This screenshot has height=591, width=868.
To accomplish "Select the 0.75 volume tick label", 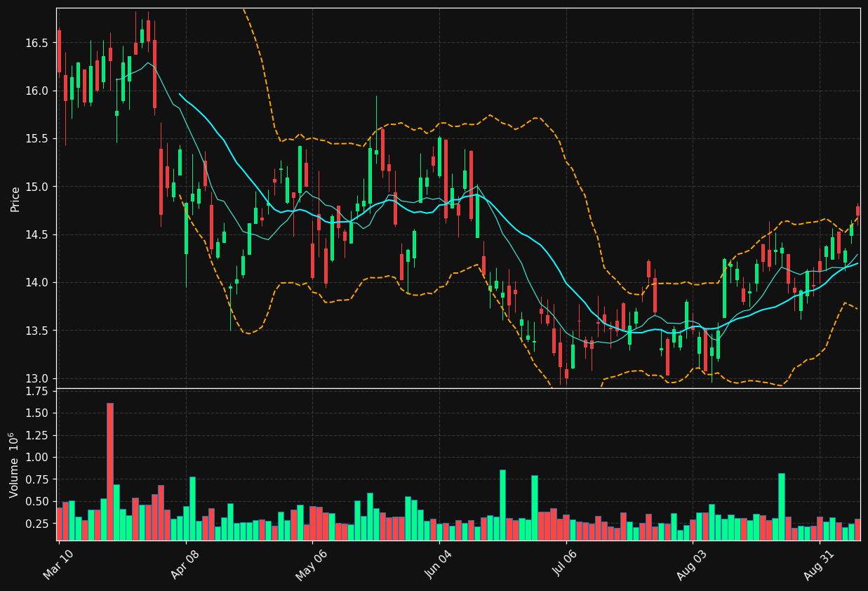I will (36, 479).
